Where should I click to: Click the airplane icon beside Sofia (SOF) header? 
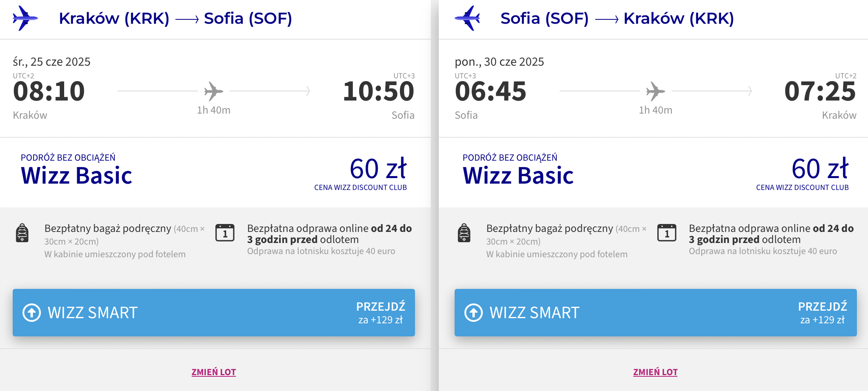click(x=467, y=18)
